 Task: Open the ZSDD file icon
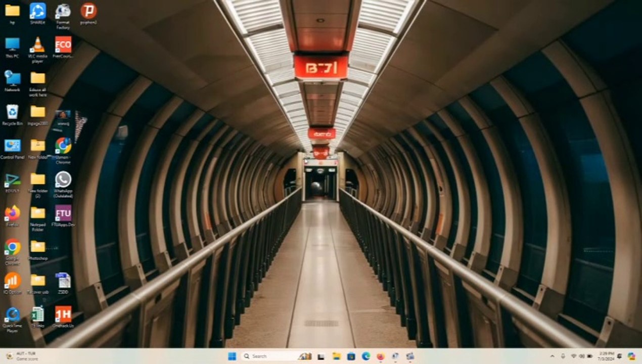click(63, 283)
